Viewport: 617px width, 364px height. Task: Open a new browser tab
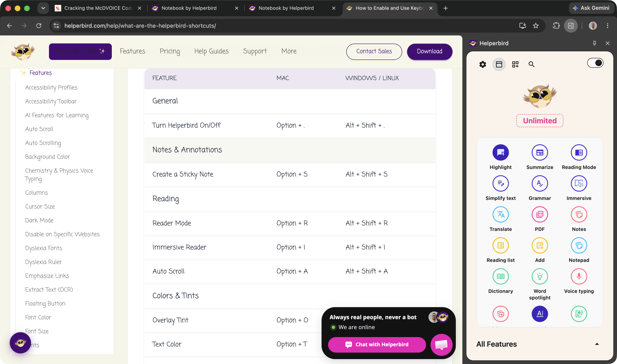coord(445,8)
